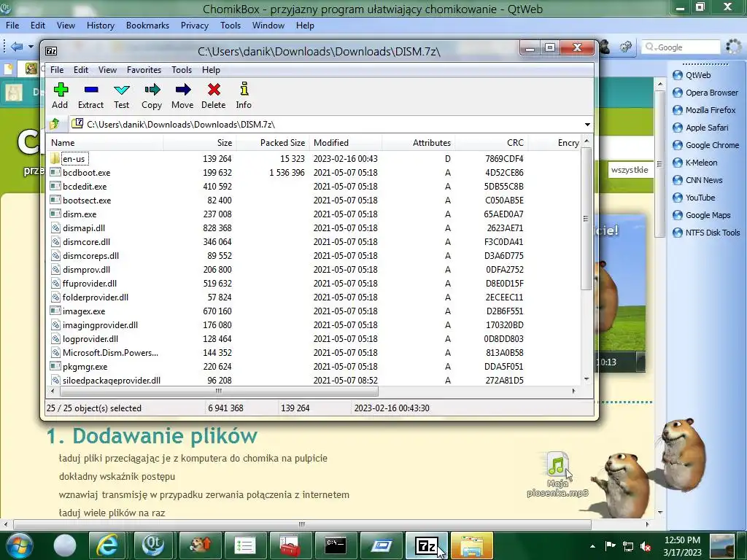Sort by CRC column header

point(492,143)
